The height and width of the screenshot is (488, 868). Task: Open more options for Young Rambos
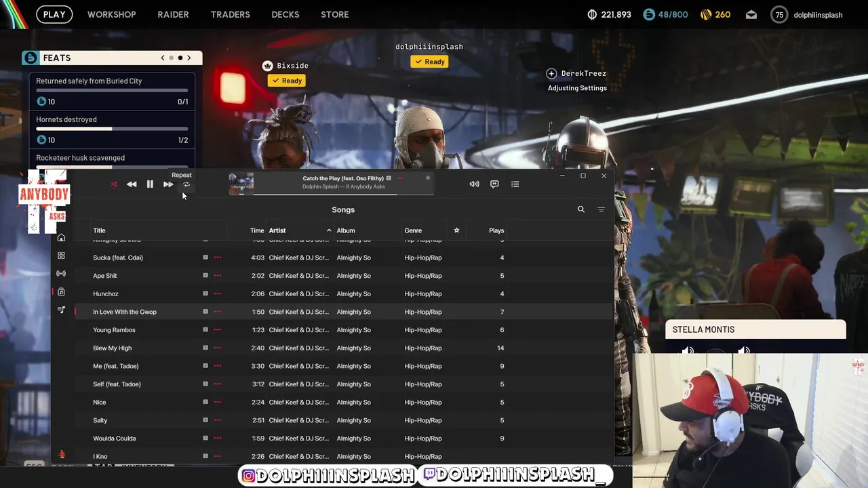[x=217, y=330]
